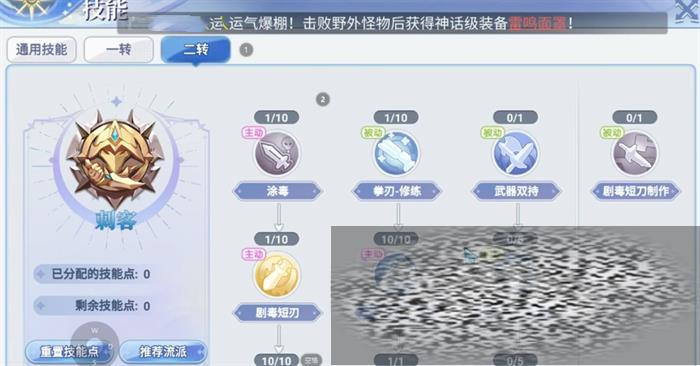The height and width of the screenshot is (366, 700).
Task: Switch to the 一转 tab
Action: 119,50
